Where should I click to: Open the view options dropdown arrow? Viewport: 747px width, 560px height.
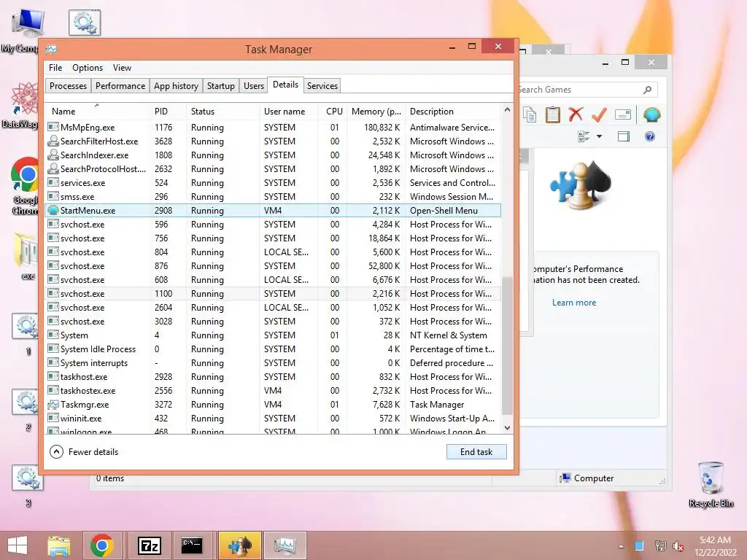point(600,136)
